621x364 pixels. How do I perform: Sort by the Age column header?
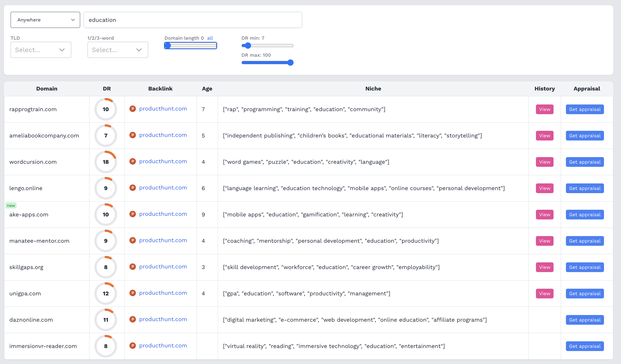click(207, 89)
